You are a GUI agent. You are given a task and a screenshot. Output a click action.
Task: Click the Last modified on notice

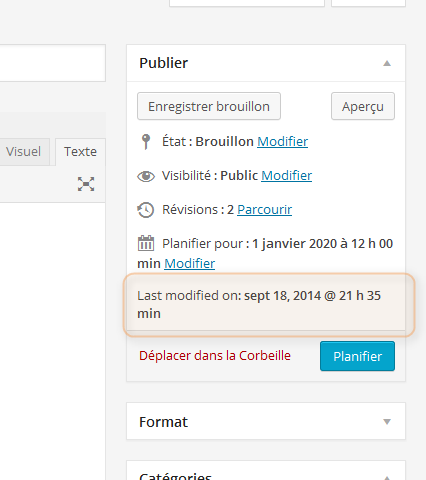[269, 305]
